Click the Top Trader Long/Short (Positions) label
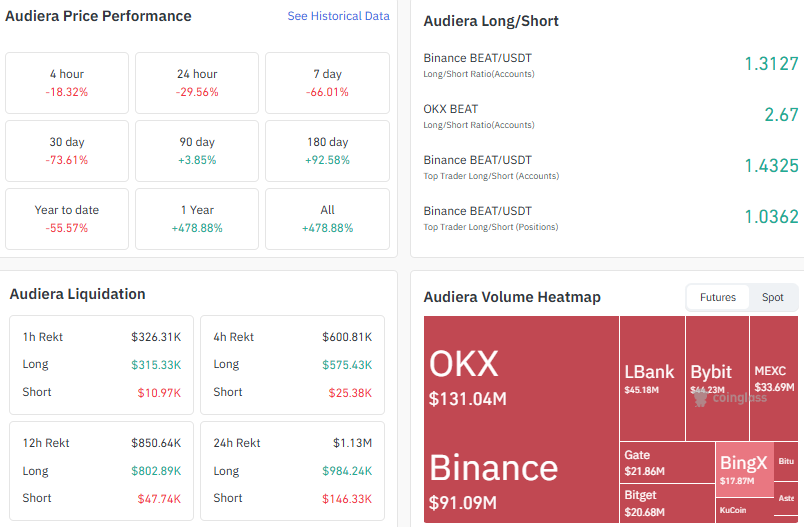This screenshot has height=527, width=804. pos(491,227)
